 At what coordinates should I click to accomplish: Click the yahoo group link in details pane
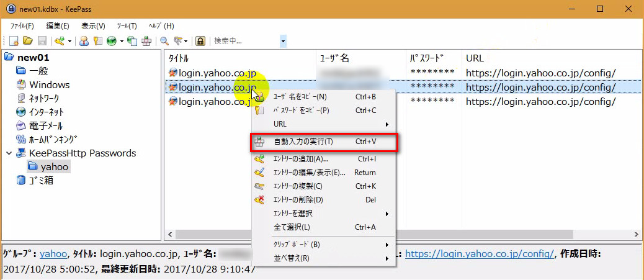53,254
